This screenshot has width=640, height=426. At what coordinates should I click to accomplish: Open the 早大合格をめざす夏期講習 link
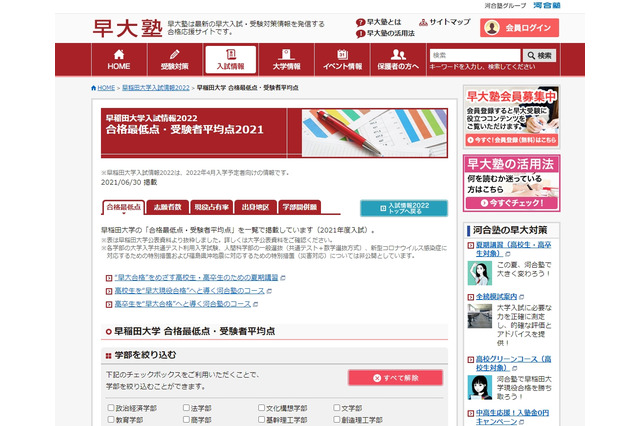(x=196, y=277)
